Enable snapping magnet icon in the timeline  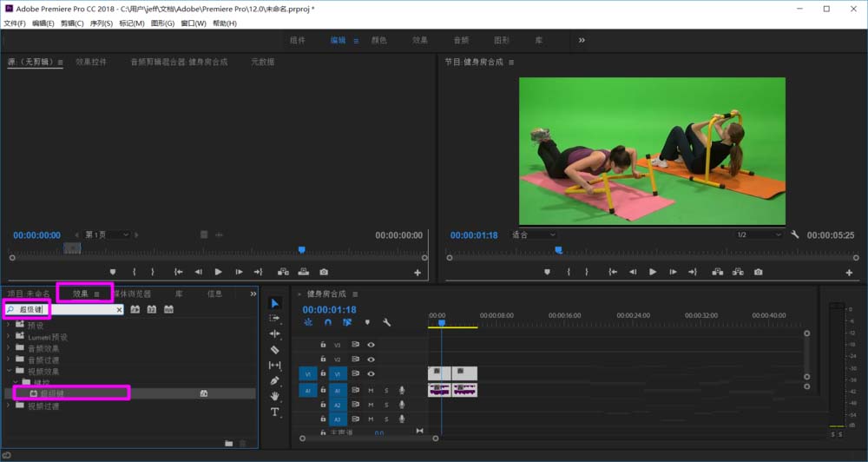pos(328,322)
